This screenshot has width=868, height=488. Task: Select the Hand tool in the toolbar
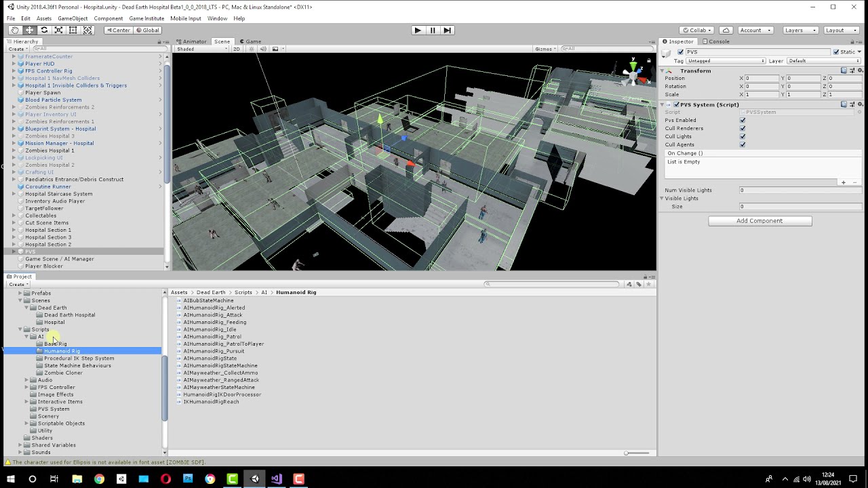pyautogui.click(x=15, y=30)
